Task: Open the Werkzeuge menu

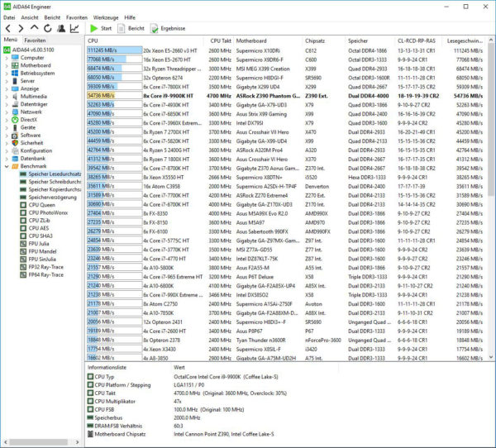Action: pyautogui.click(x=106, y=17)
